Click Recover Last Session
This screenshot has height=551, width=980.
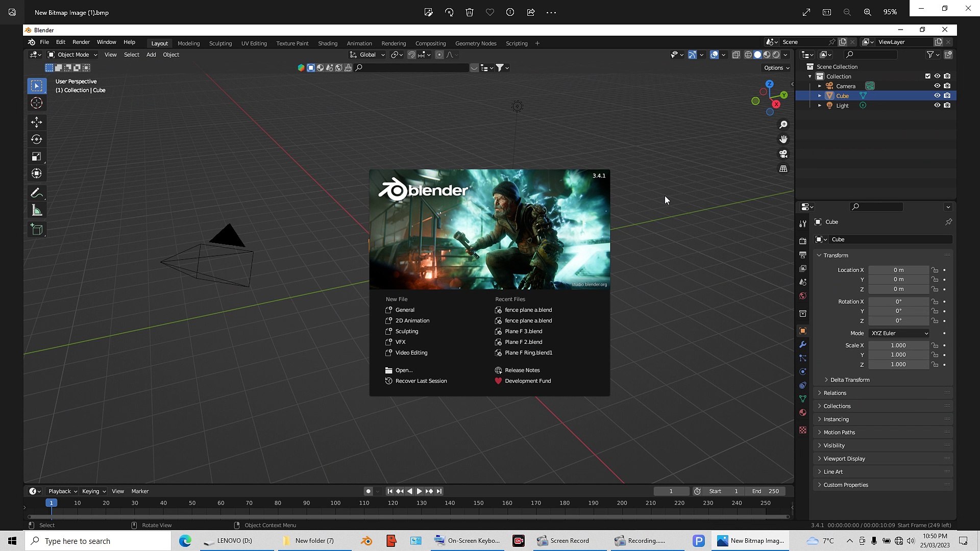pos(421,381)
